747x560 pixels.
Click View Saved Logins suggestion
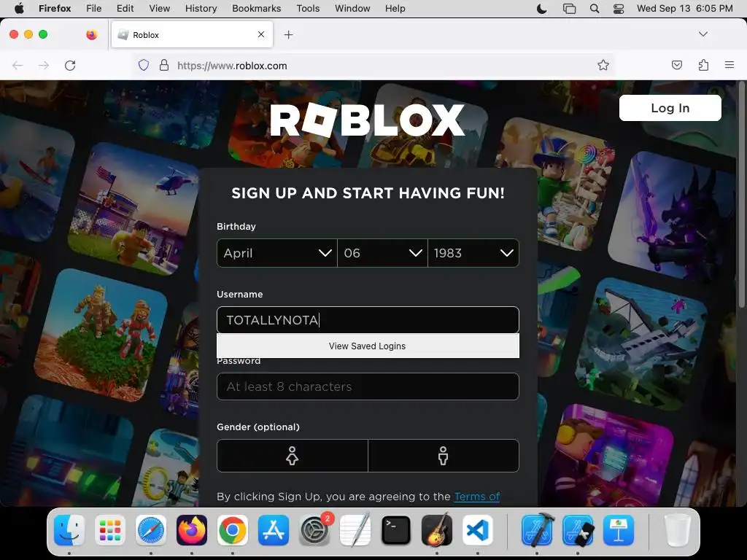(x=368, y=346)
